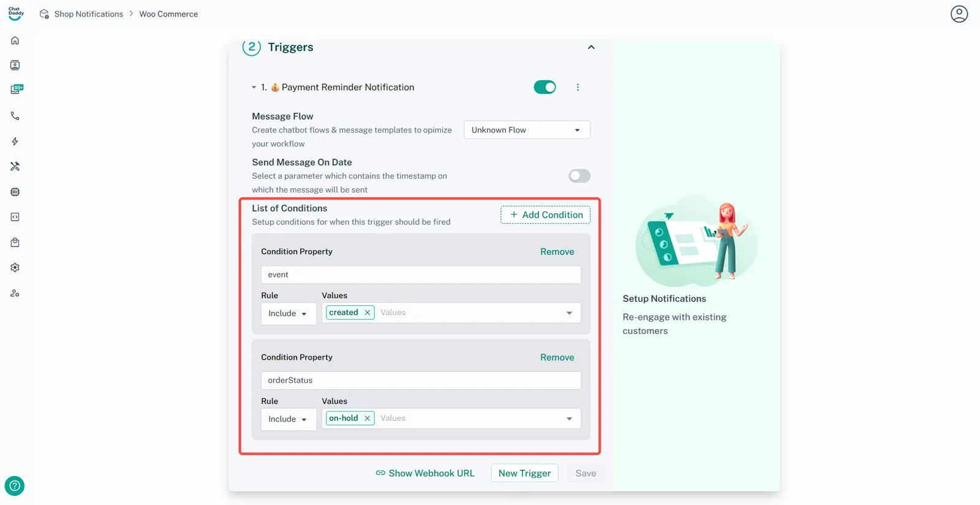Open the Home icon in sidebar
The width and height of the screenshot is (980, 505).
coord(15,40)
